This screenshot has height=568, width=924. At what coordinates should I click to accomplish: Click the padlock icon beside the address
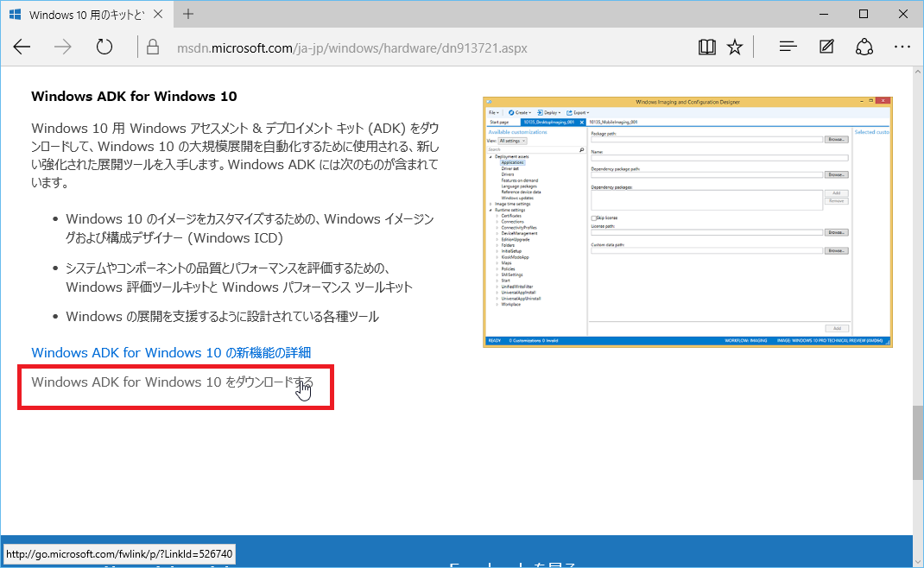point(153,47)
